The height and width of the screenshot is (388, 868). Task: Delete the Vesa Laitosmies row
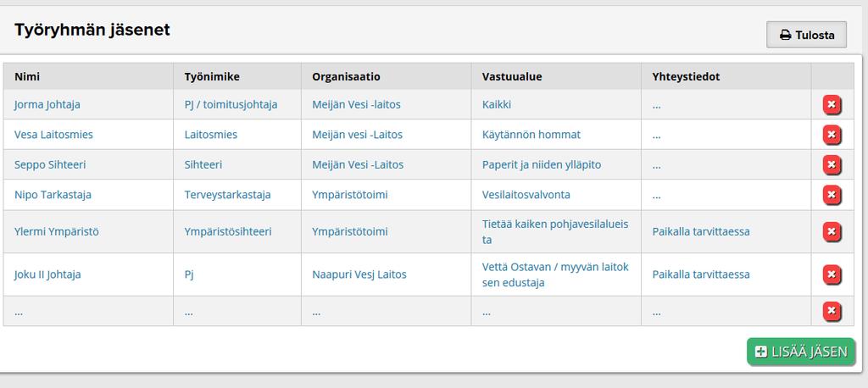pyautogui.click(x=832, y=135)
